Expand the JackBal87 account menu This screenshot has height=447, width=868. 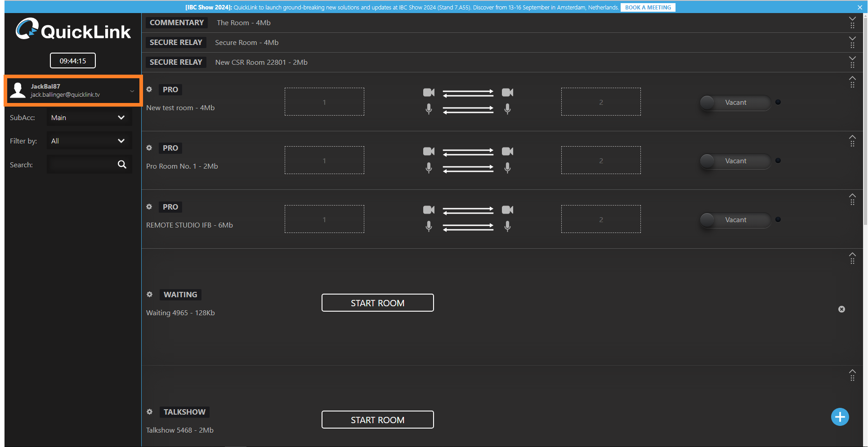click(x=132, y=91)
